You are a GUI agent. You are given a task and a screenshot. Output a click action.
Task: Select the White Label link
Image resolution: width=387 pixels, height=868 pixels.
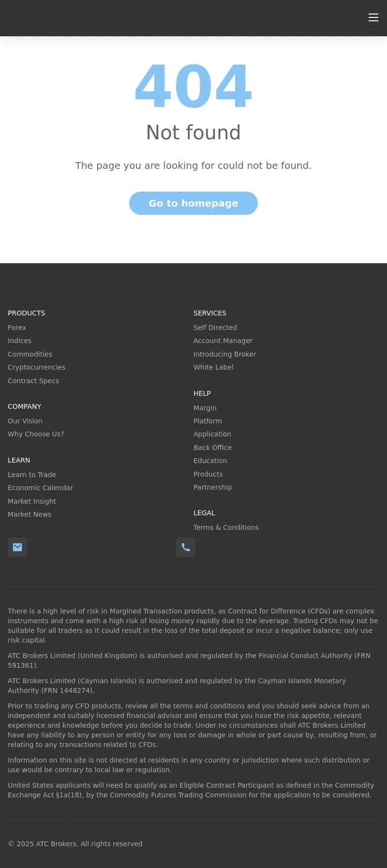pos(213,367)
